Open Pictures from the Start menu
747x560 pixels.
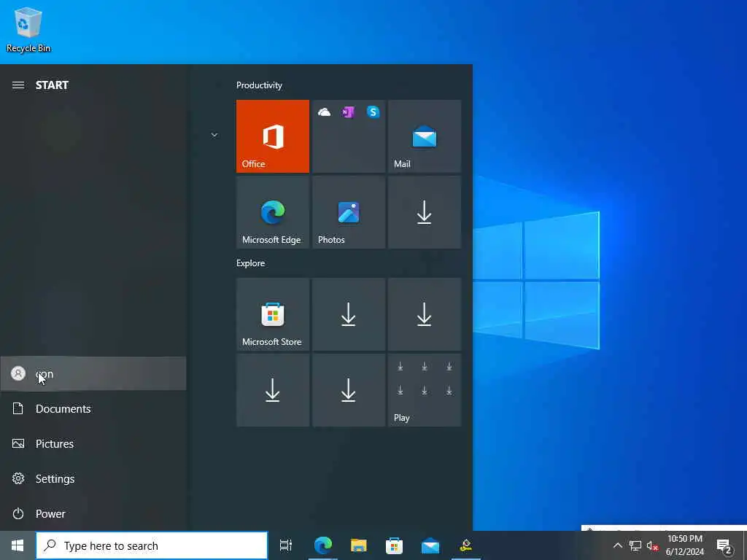coord(93,444)
